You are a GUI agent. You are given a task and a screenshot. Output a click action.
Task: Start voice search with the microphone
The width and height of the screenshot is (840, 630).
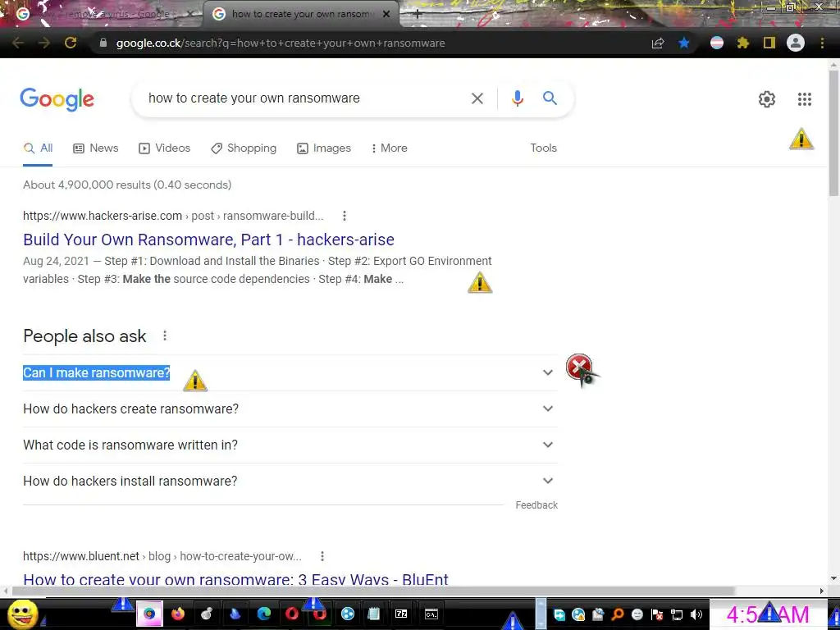click(517, 98)
